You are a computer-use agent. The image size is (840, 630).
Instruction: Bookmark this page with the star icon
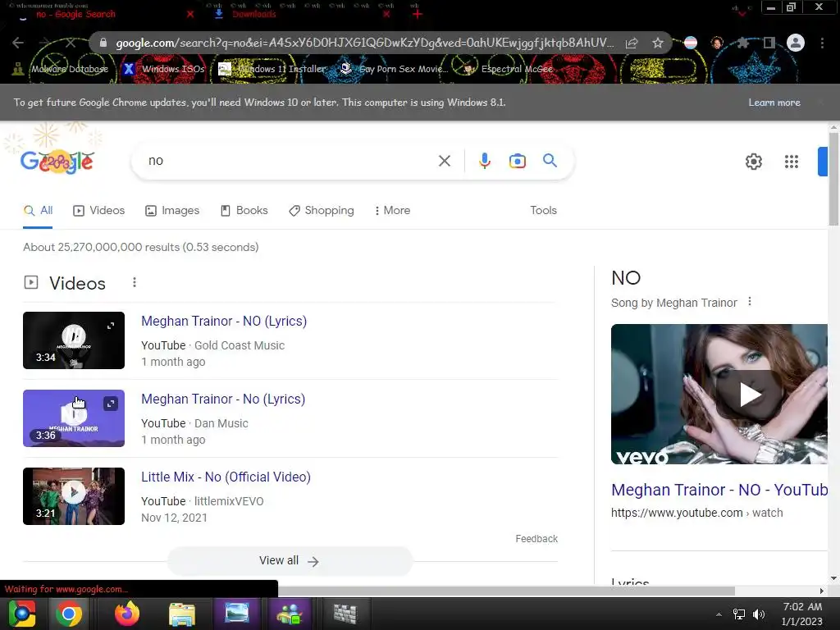click(657, 43)
